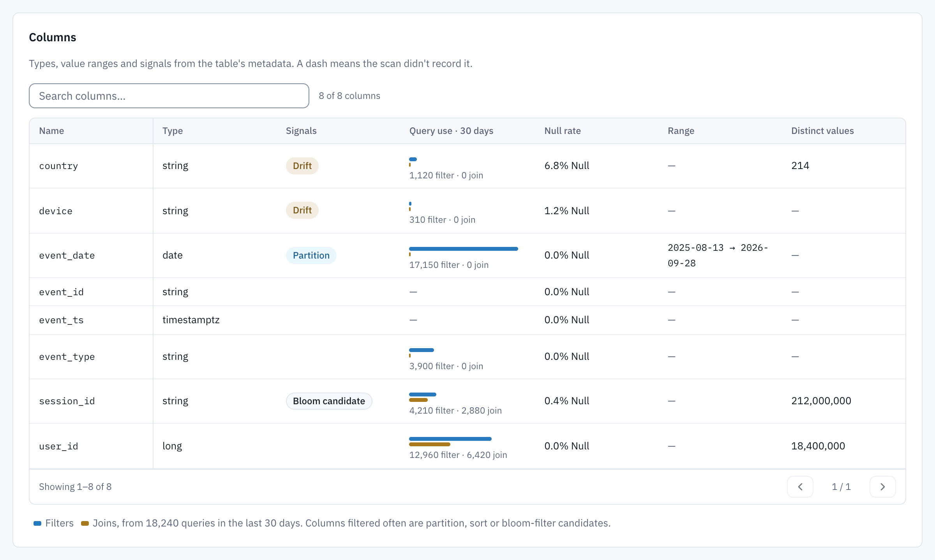Click the Showing 1–8 of 8 text
Screen dimensions: 935x560
75,487
